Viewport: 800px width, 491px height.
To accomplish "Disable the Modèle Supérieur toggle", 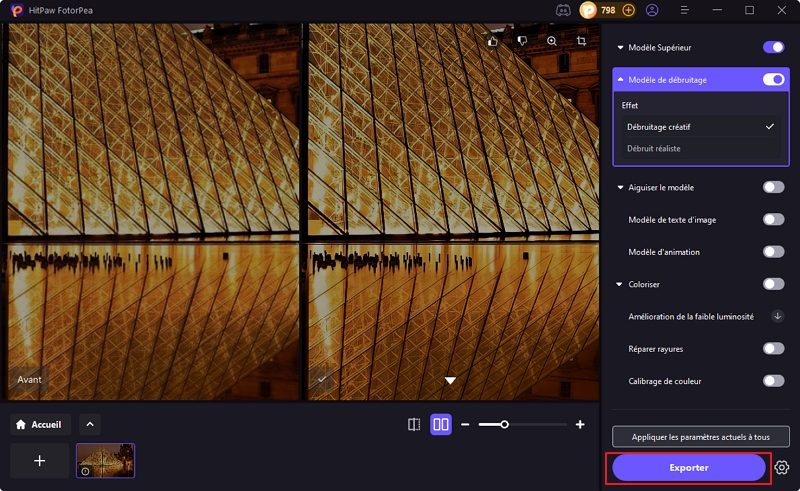I will [773, 47].
